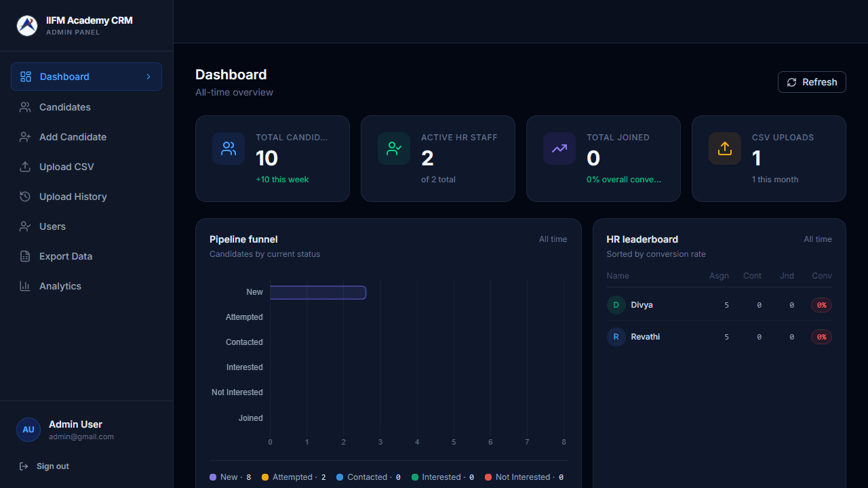Click the Sign out arrow icon
This screenshot has width=868, height=488.
click(24, 466)
